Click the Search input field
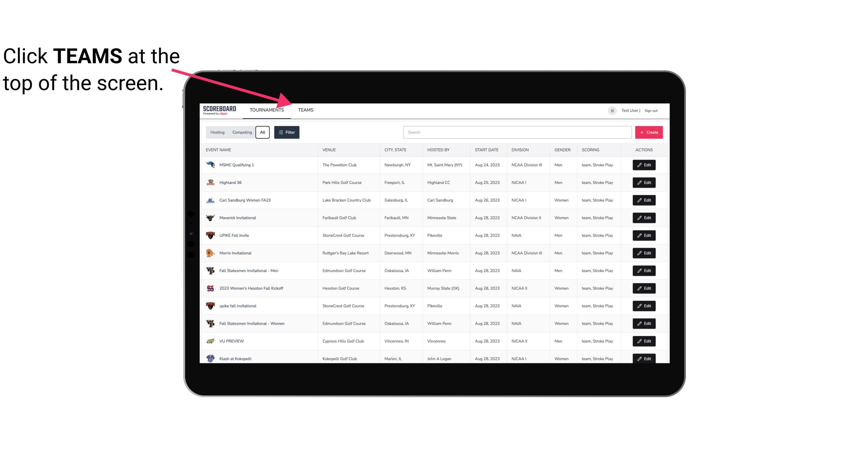 (515, 132)
